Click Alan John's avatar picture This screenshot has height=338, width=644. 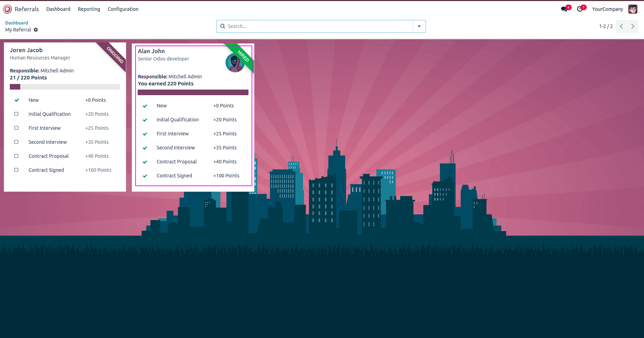pyautogui.click(x=235, y=63)
